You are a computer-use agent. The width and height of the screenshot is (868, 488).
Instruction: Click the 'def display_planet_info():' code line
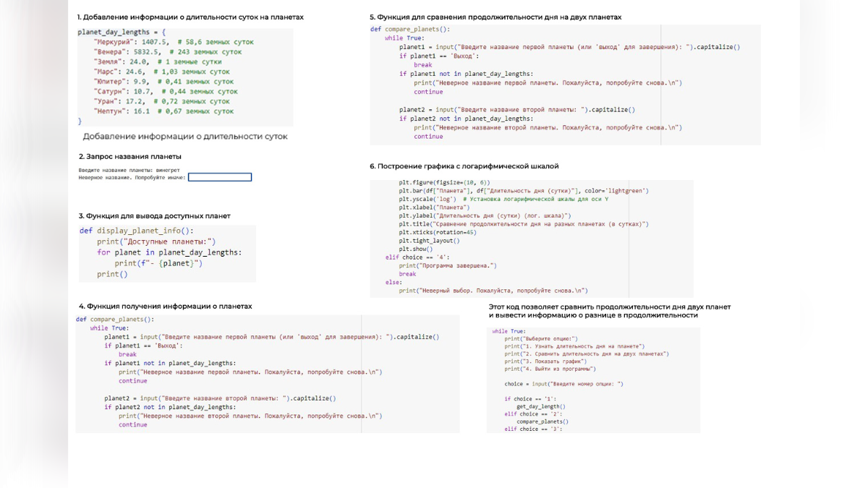coord(137,231)
